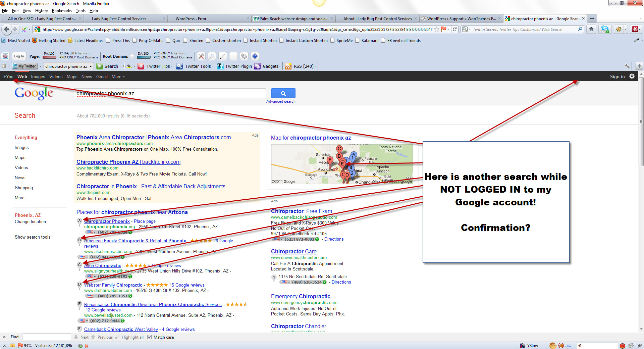Click the SEOmoz logo icon in the toolbar
The height and width of the screenshot is (349, 644).
[5, 56]
